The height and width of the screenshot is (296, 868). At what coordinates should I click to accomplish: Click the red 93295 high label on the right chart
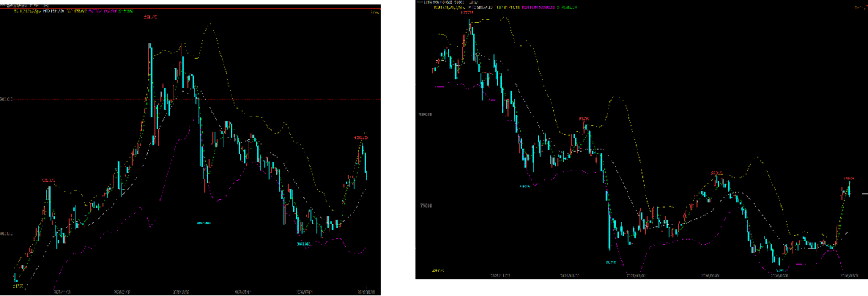(x=584, y=118)
